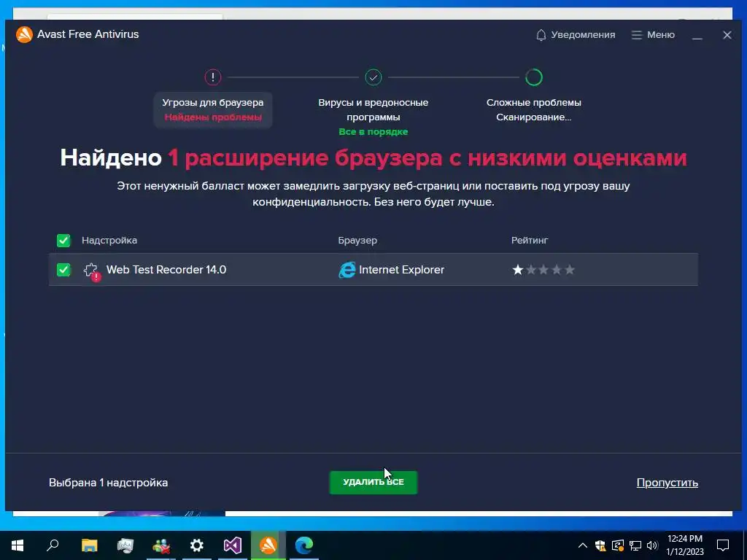Open the performance monitor taskbar app

click(x=125, y=545)
